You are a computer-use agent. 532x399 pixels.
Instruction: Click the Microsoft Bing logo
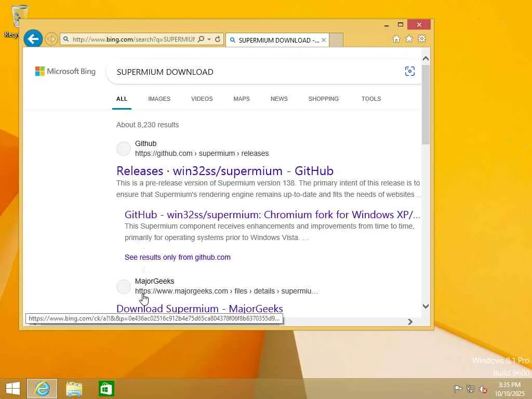pyautogui.click(x=65, y=71)
